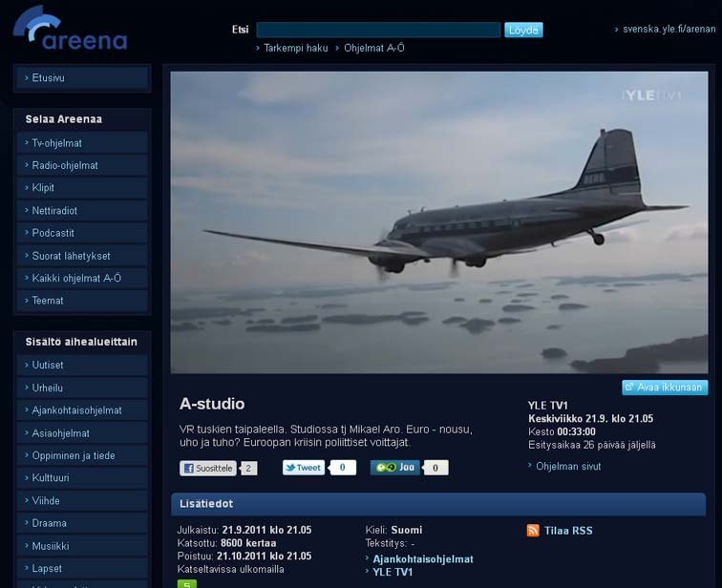Open Radio-ohjelmat from the sidebar

pyautogui.click(x=65, y=166)
